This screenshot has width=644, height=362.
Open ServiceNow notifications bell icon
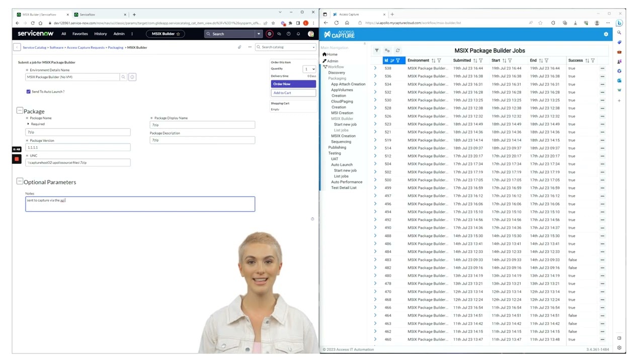click(x=298, y=34)
